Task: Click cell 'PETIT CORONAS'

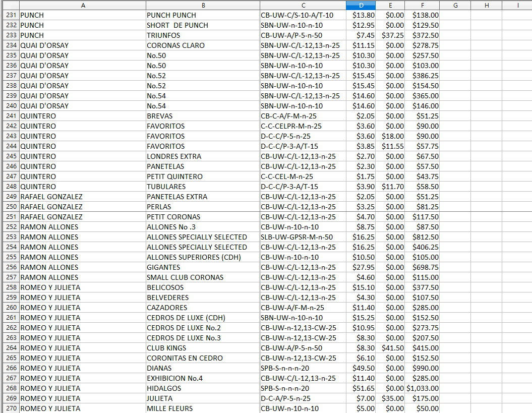Action: (x=203, y=217)
